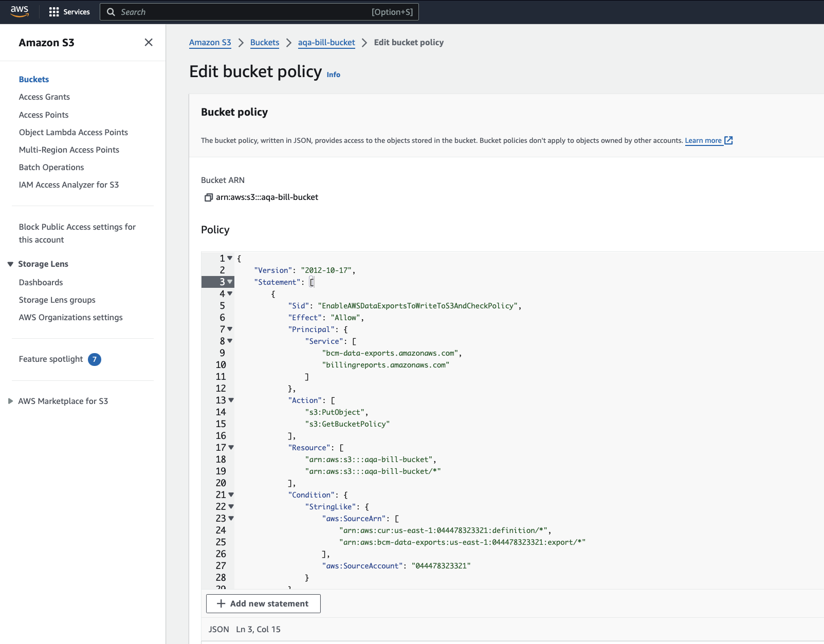Image resolution: width=824 pixels, height=644 pixels.
Task: Click the billingreports.amazonaws.com string
Action: tap(386, 365)
